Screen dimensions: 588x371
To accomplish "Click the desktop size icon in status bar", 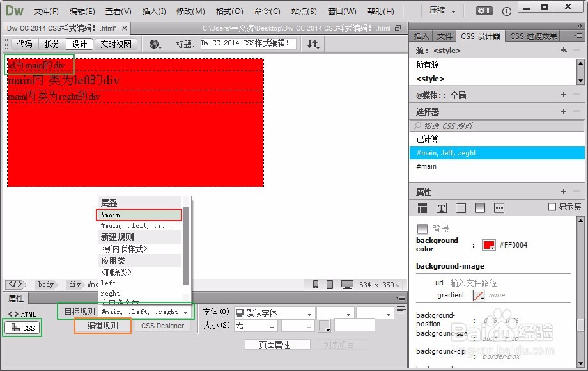I will pos(347,285).
